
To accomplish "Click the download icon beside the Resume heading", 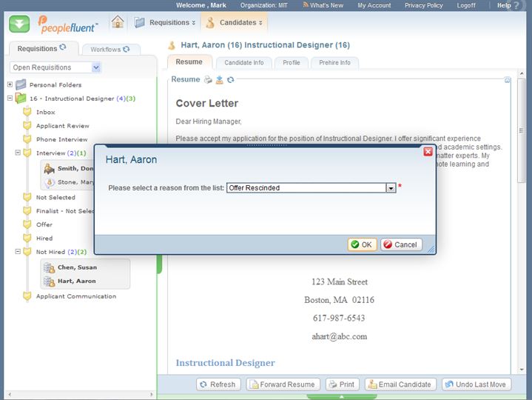I will 219,80.
